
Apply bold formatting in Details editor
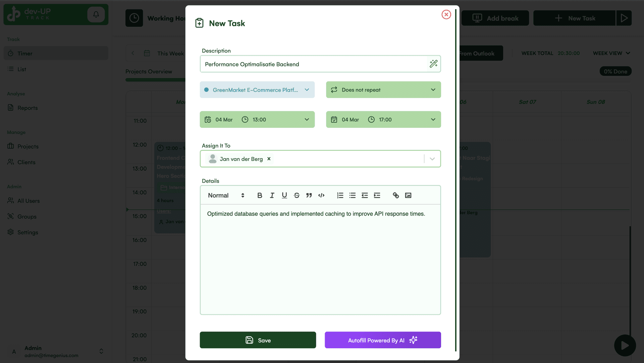click(x=259, y=195)
